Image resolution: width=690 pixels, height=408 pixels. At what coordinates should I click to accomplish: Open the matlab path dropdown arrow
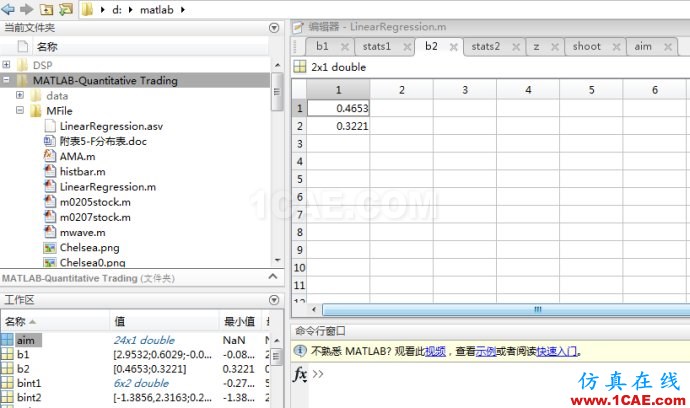point(183,10)
